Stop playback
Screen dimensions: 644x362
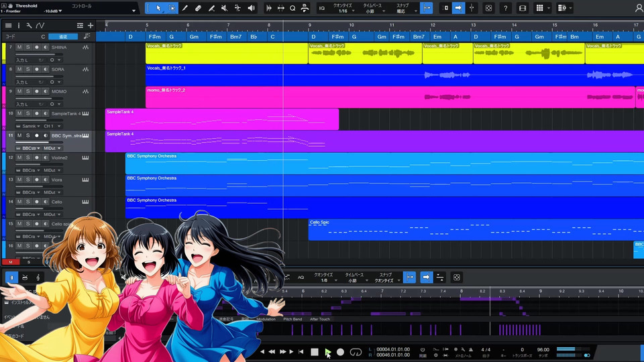click(315, 352)
